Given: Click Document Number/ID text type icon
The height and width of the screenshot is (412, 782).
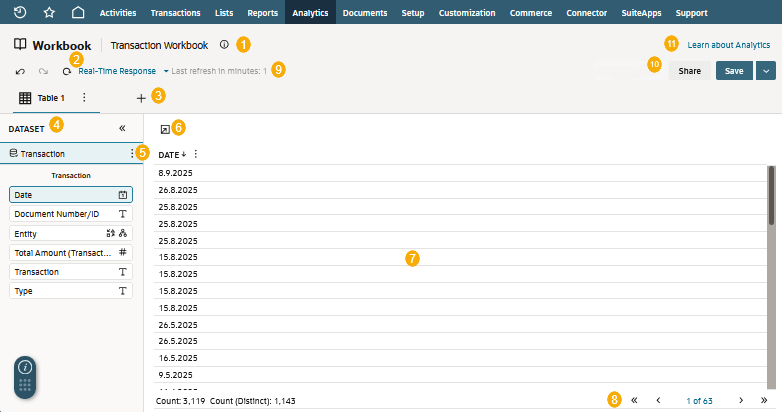Looking at the screenshot, I should pos(123,214).
